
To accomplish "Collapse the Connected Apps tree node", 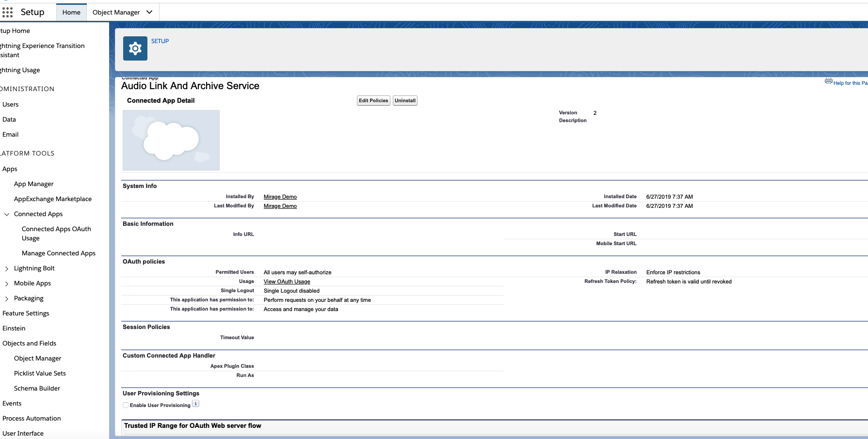I will pyautogui.click(x=7, y=214).
